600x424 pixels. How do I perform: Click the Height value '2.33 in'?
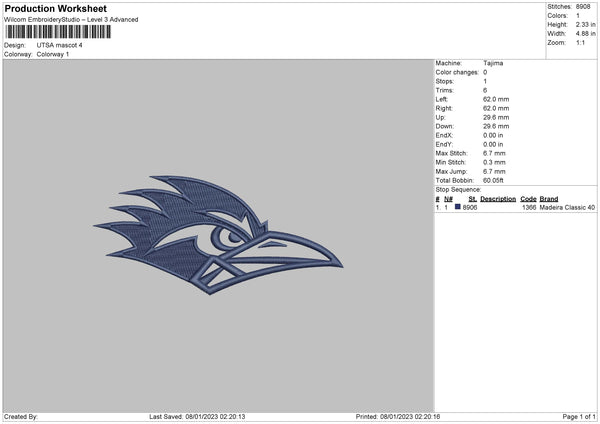click(x=585, y=24)
